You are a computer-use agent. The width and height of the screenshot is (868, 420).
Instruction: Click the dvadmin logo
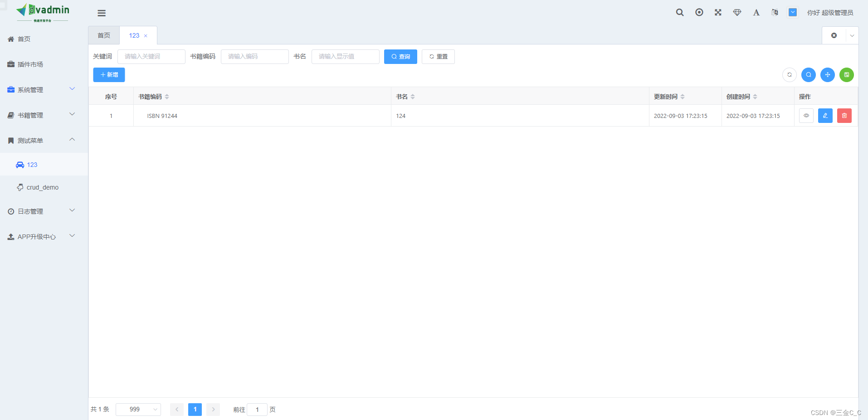tap(43, 12)
